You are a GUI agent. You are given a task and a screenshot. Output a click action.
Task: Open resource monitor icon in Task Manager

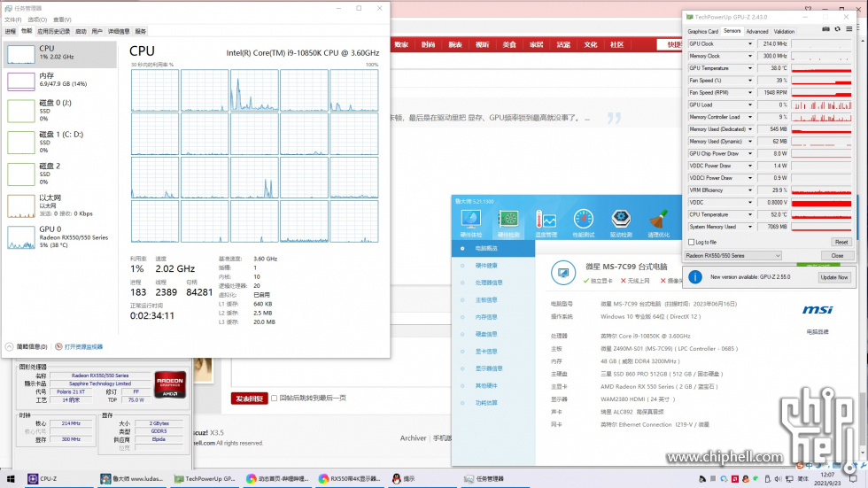[58, 347]
